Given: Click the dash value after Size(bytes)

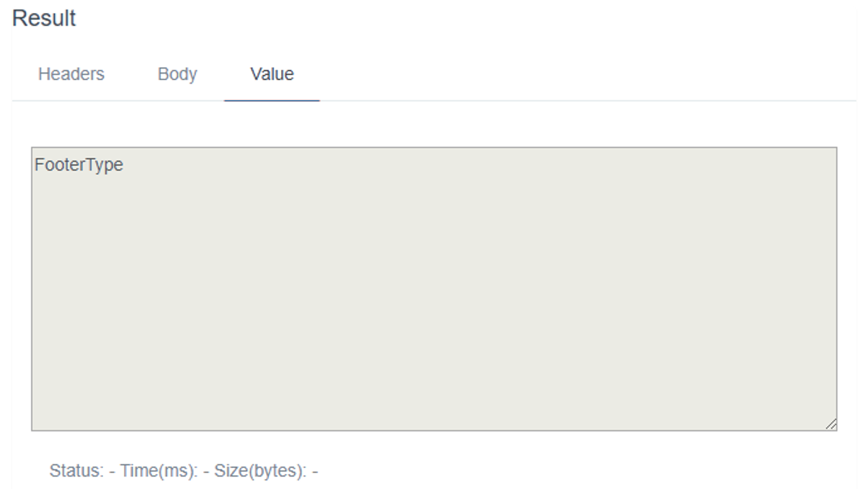Looking at the screenshot, I should (315, 471).
